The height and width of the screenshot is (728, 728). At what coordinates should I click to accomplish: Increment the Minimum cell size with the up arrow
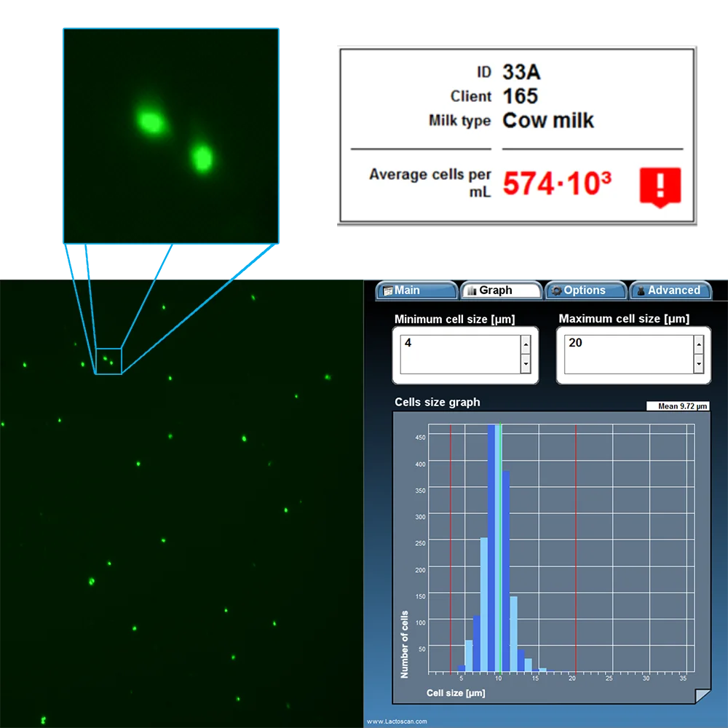pyautogui.click(x=525, y=344)
